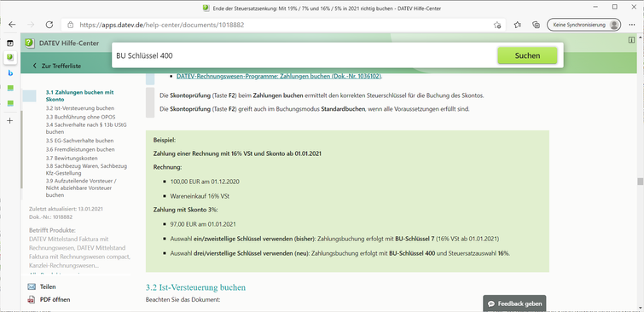Viewport: 644px width, 312px height.
Task: Go back via the Zur Trefferliste chevron
Action: point(34,66)
